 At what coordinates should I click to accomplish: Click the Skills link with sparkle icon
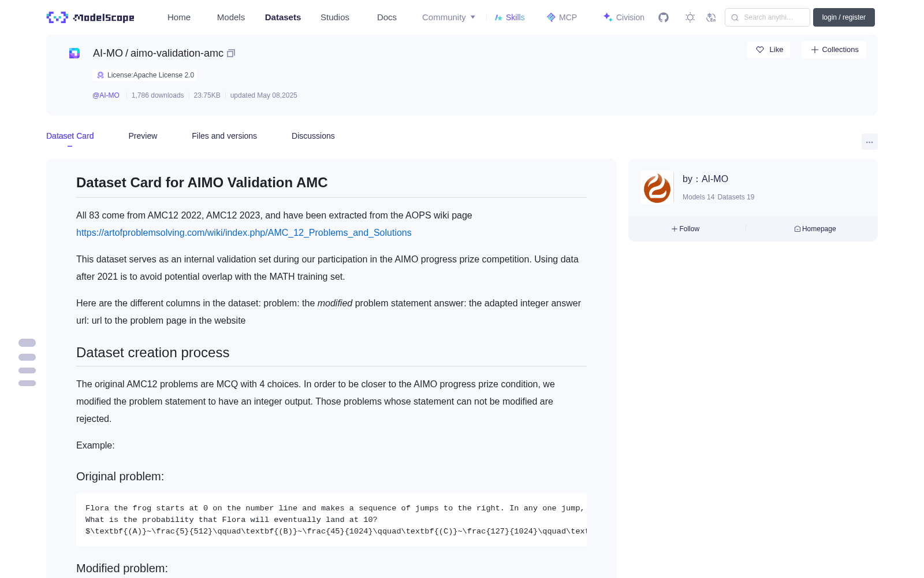509,17
